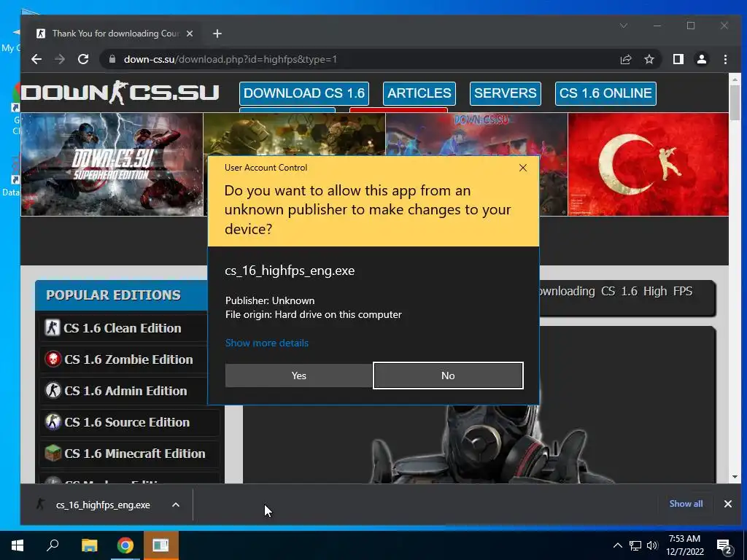The width and height of the screenshot is (747, 560).
Task: Open CS 1.6 ONLINE menu item
Action: click(x=605, y=93)
